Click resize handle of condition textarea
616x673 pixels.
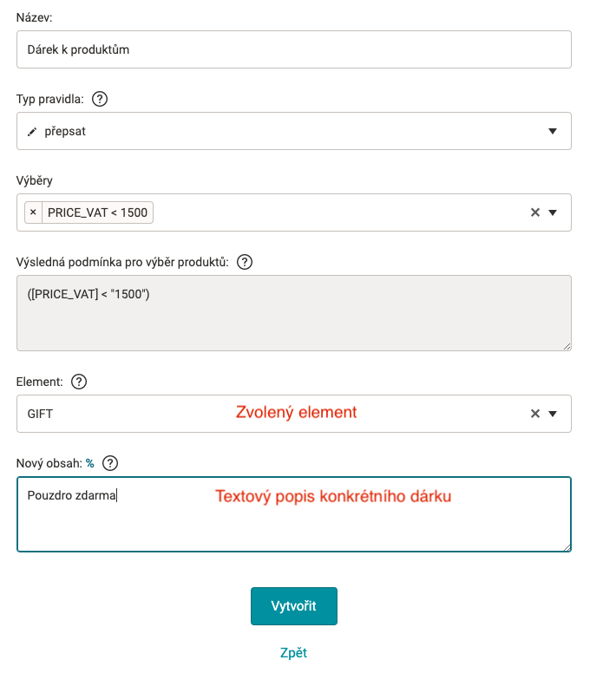tap(567, 347)
